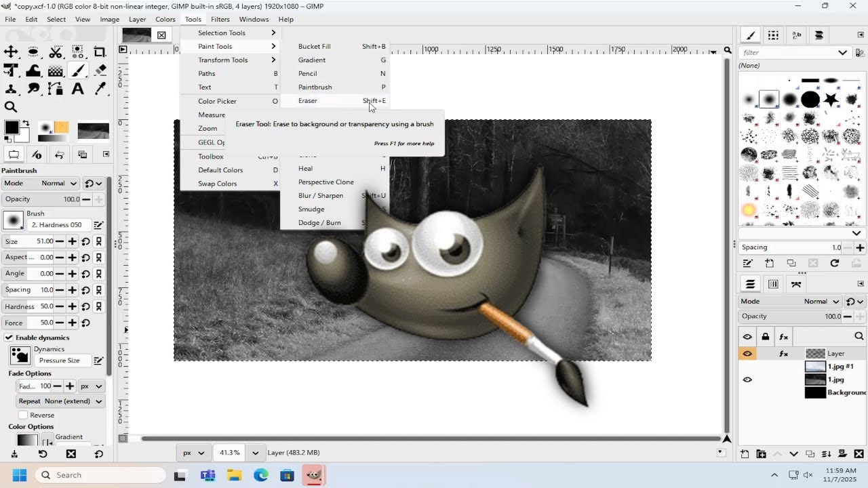Screen dimensions: 868x488
Task: Select the Move tool in toolbox
Action: (x=11, y=52)
